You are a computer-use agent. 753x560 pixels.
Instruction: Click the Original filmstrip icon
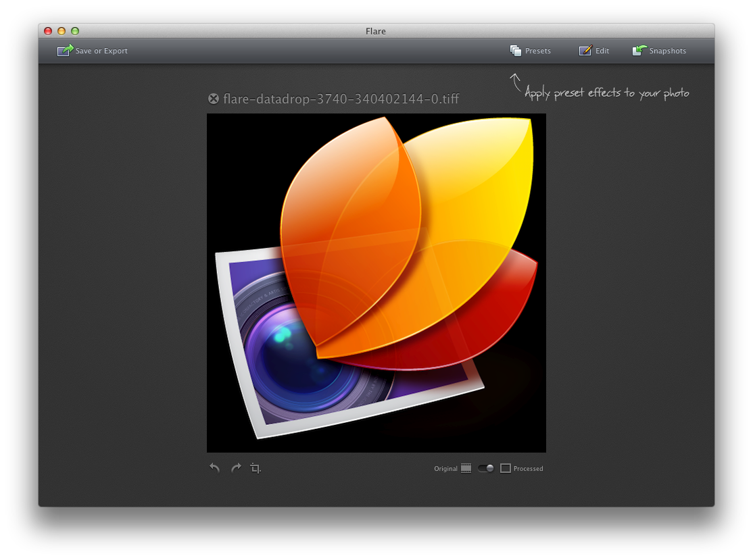466,468
